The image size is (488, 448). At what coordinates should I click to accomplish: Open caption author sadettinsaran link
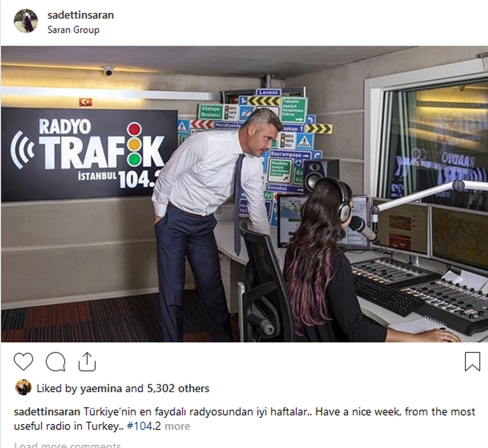pos(47,412)
